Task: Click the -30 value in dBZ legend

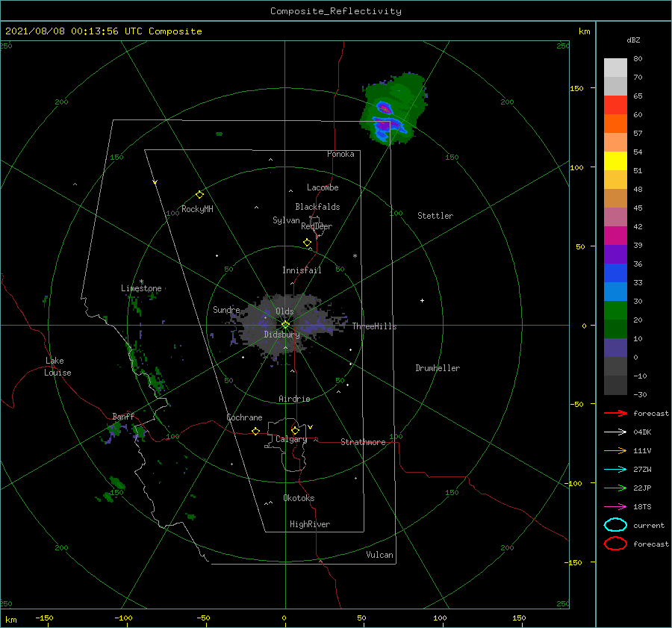Action: 641,395
